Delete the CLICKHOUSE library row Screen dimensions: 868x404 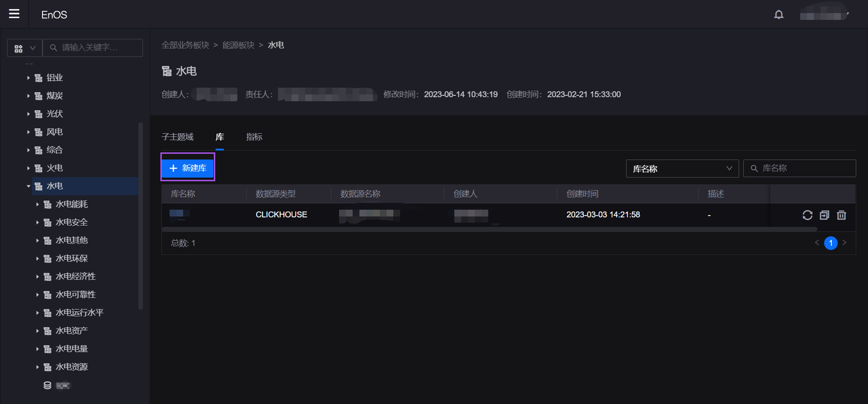[x=841, y=215]
